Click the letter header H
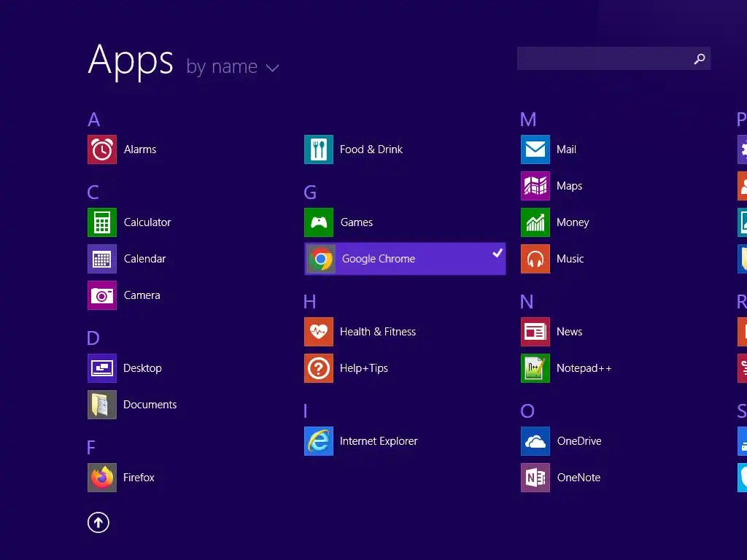The height and width of the screenshot is (560, 747). tap(309, 301)
